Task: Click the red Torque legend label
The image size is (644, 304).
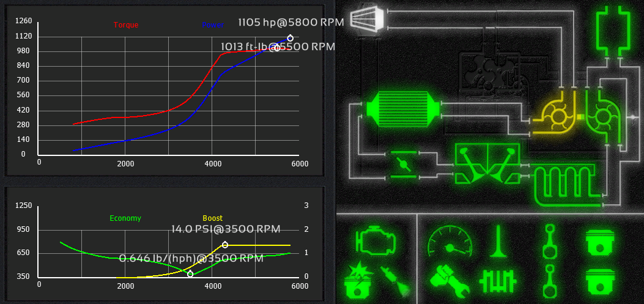Action: pyautogui.click(x=126, y=25)
